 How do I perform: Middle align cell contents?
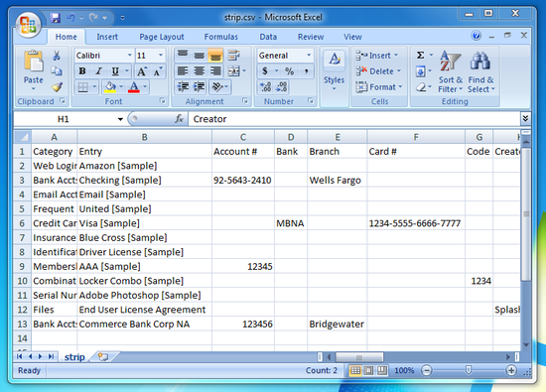point(200,55)
